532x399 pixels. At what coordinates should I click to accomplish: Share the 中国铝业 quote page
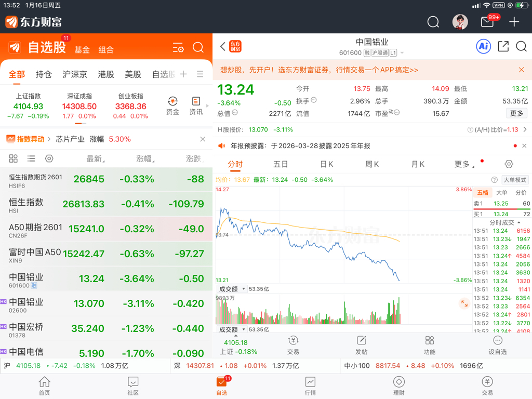point(503,46)
